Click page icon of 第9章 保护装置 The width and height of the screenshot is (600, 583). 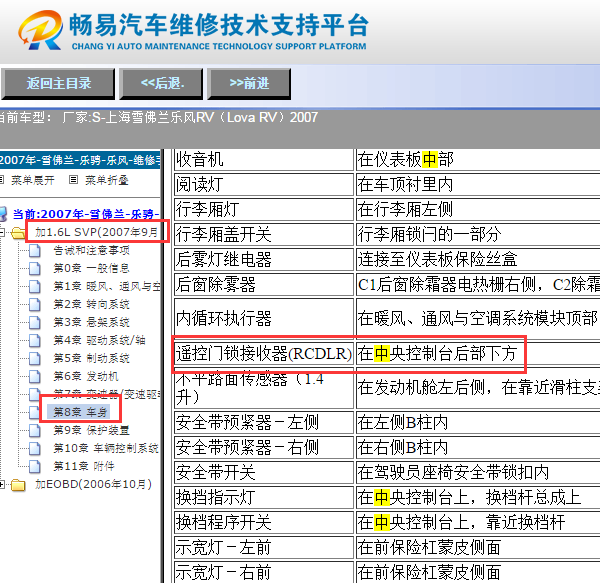(x=35, y=430)
